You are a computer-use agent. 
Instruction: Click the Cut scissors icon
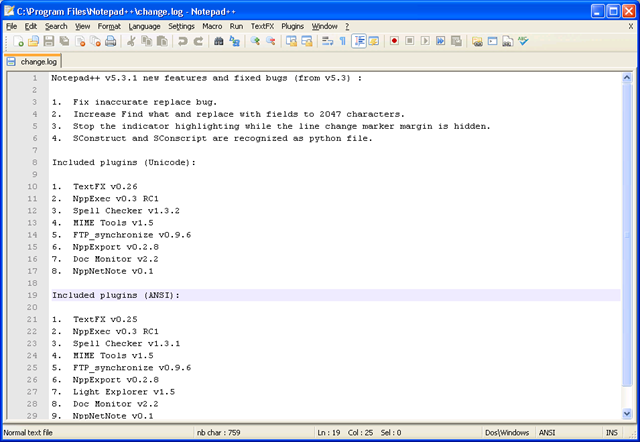coord(131,42)
